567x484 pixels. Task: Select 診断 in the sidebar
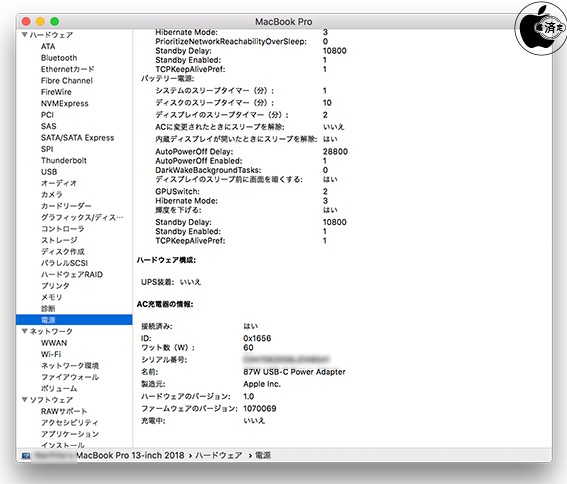tap(48, 309)
